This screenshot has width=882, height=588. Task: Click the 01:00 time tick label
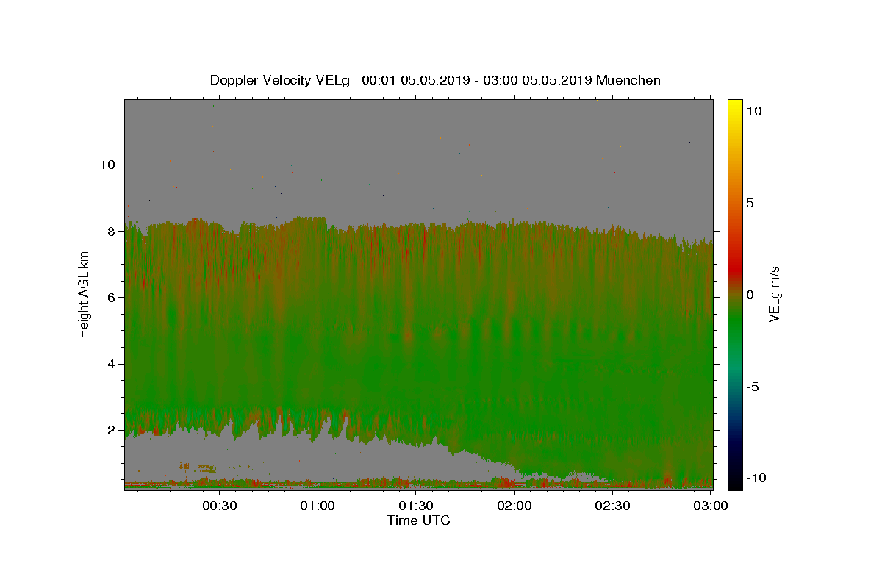(x=318, y=506)
